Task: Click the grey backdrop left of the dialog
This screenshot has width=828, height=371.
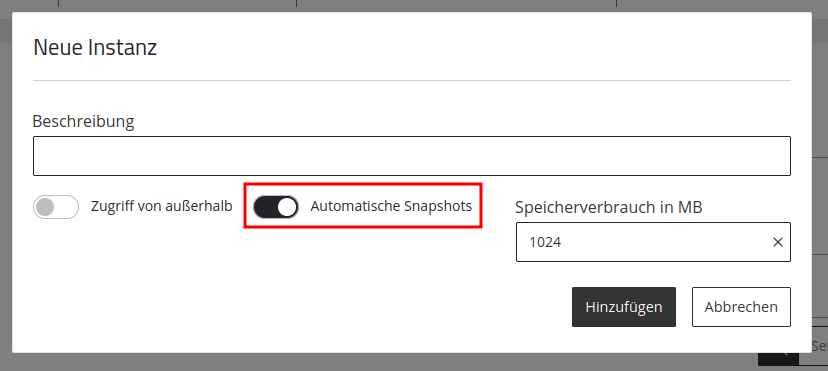Action: (6, 190)
